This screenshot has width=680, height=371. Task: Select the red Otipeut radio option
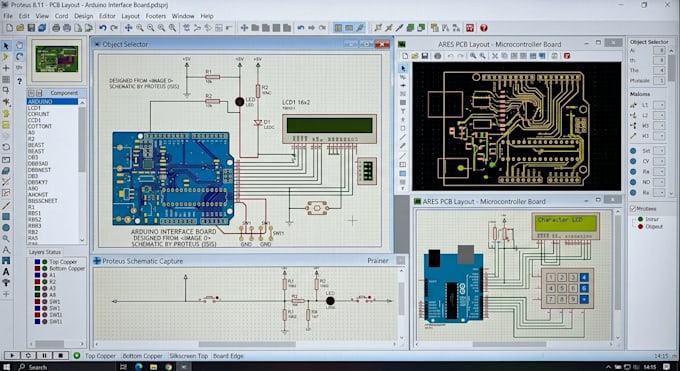pyautogui.click(x=641, y=227)
